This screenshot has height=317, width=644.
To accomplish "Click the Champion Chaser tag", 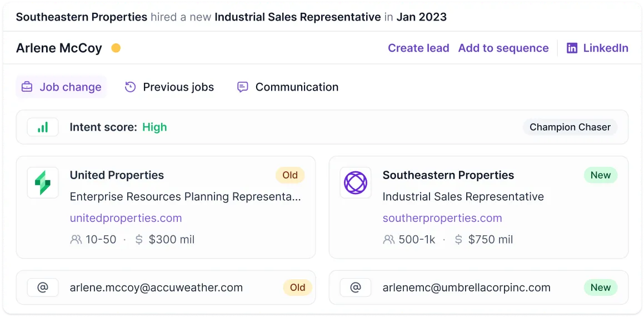I will click(x=570, y=127).
